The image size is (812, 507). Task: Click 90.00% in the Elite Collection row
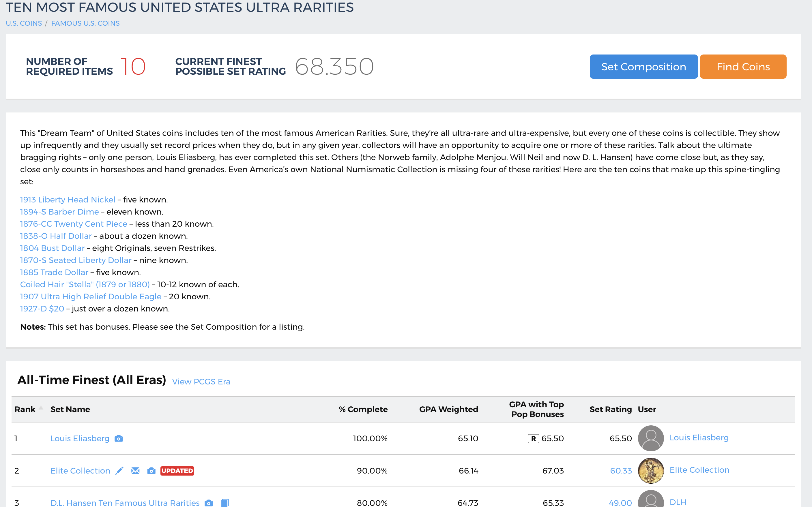point(372,470)
